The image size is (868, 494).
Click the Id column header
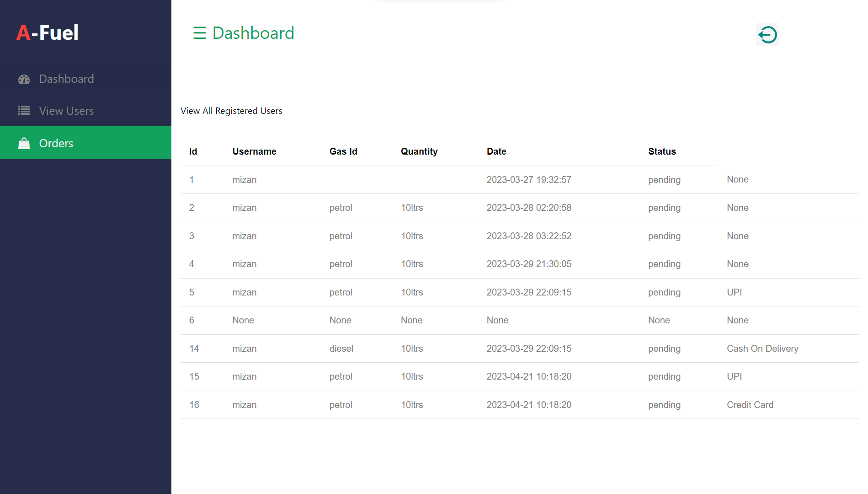[x=193, y=151]
